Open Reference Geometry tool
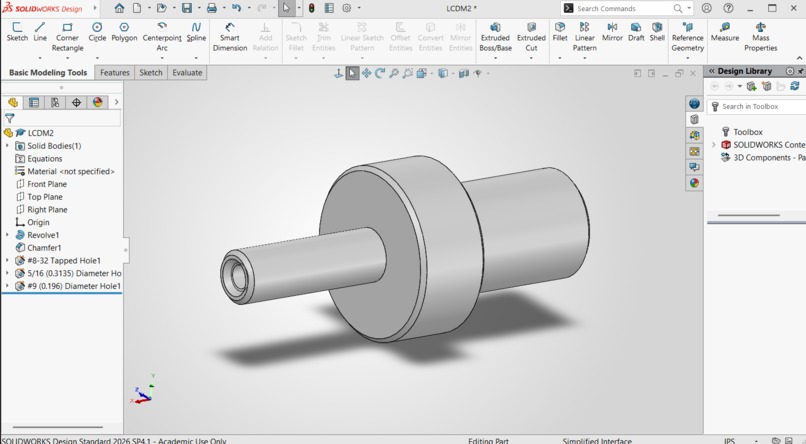 click(x=687, y=37)
